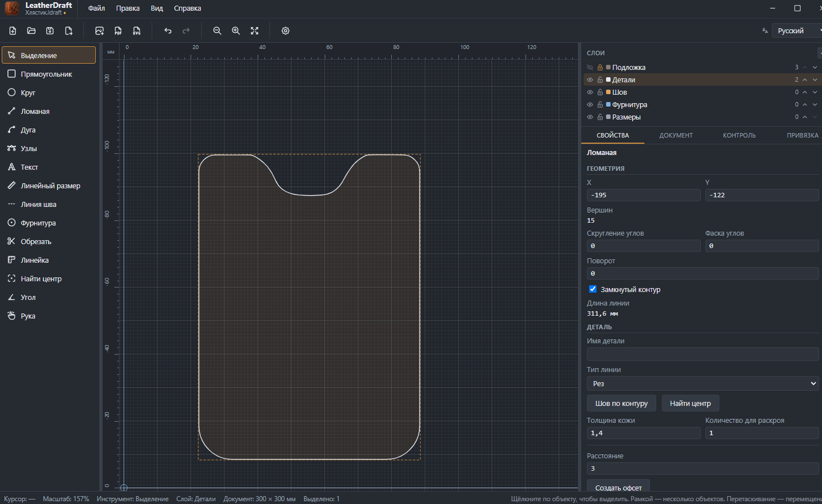Switch to the Контроль tab

tap(739, 135)
